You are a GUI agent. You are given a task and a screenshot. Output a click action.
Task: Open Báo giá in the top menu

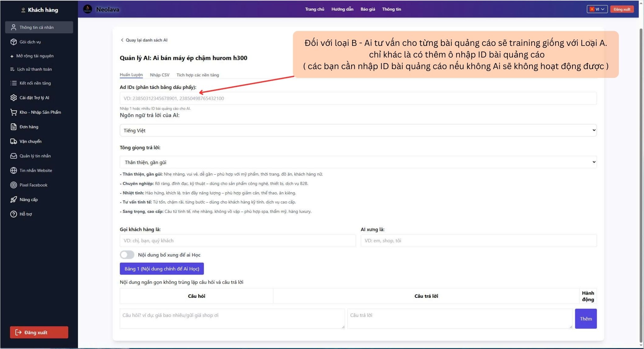click(x=368, y=9)
